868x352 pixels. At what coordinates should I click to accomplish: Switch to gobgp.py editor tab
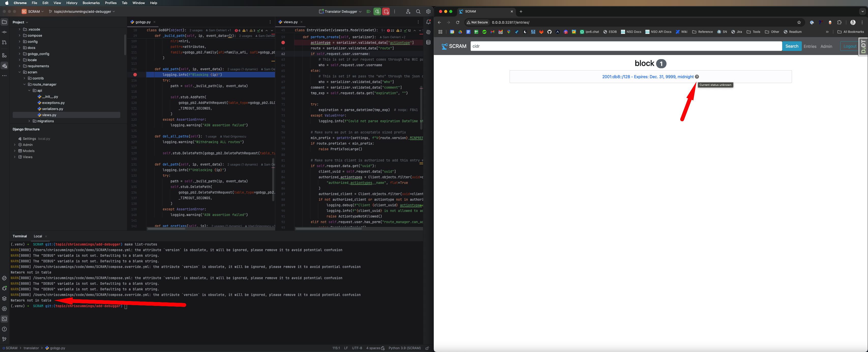pyautogui.click(x=143, y=22)
